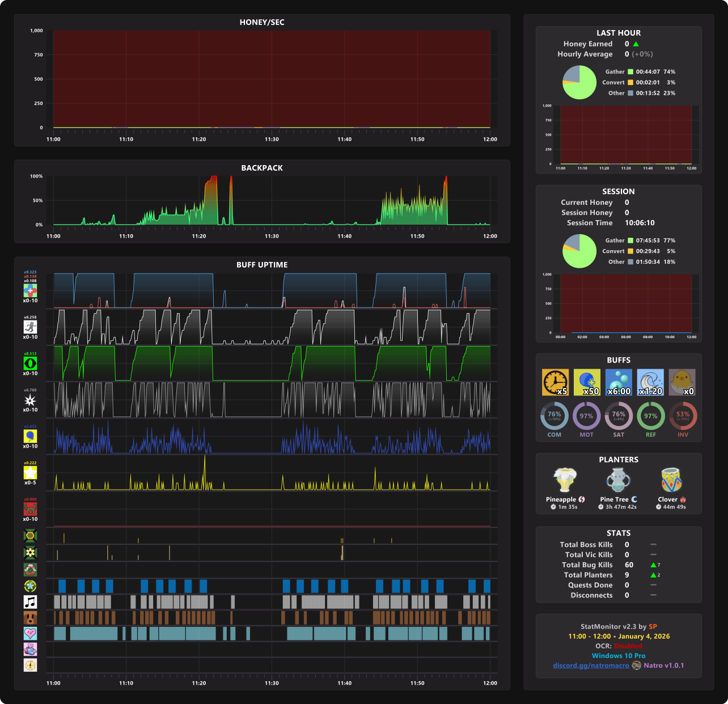Open the discord.gg/natromacro link
Viewport: 728px width, 704px height.
[591, 665]
